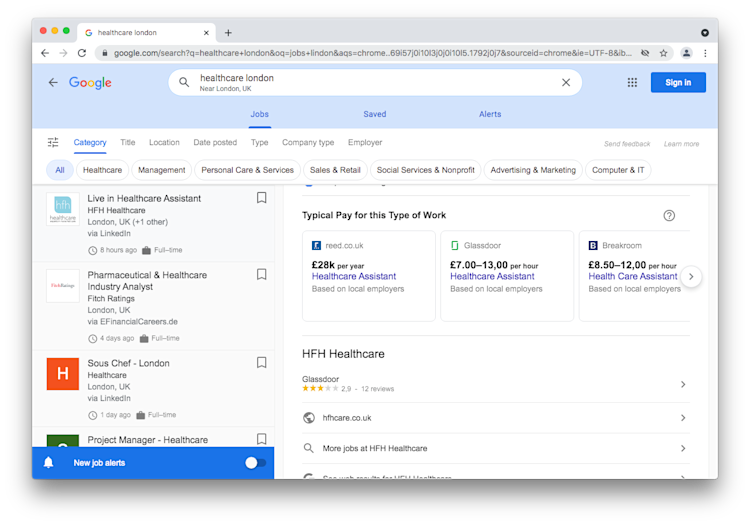Save the Live in Healthcare Assistant job bookmark
This screenshot has width=750, height=525.
point(262,198)
